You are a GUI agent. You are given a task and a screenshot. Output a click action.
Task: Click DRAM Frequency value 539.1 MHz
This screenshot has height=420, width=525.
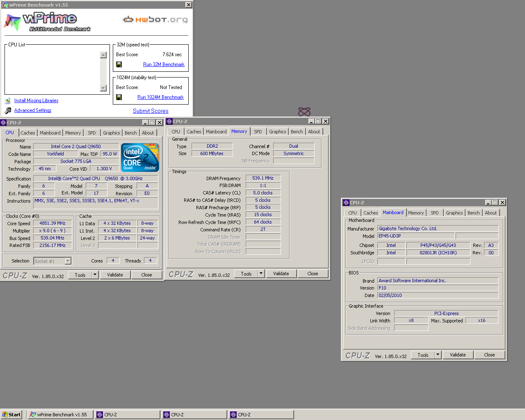point(263,178)
